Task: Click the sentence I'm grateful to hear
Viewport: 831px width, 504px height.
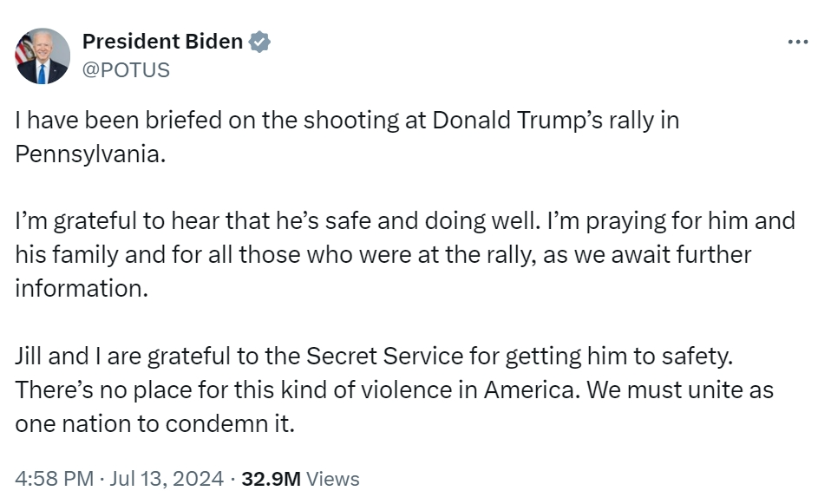Action: [278, 221]
